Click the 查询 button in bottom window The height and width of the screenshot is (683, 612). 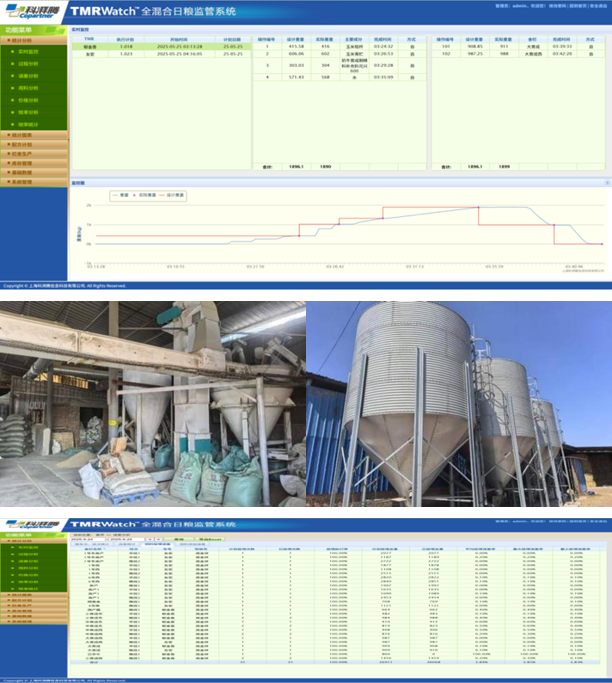(x=179, y=540)
